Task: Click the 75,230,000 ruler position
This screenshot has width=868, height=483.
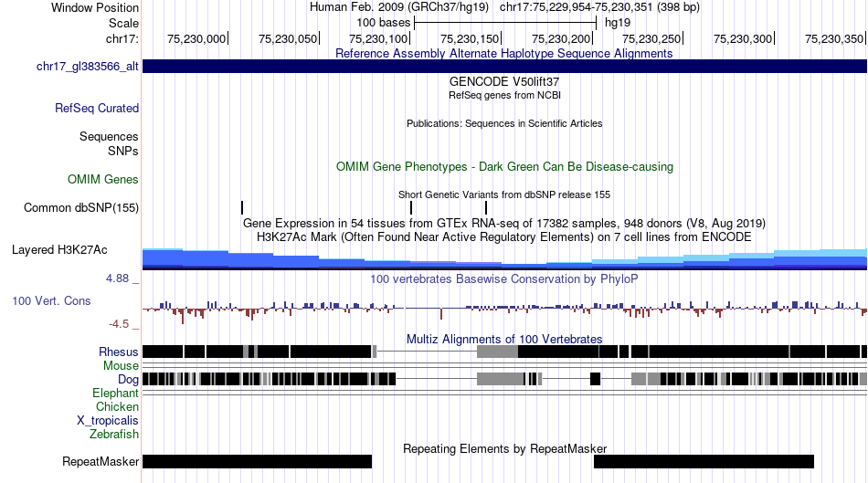Action: click(x=197, y=38)
